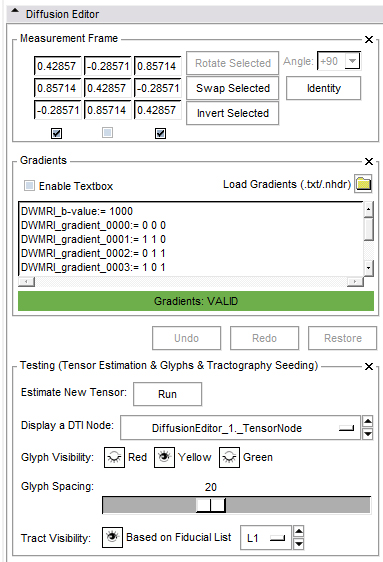Enable the Textbox checkbox
383x562 pixels.
pos(29,186)
